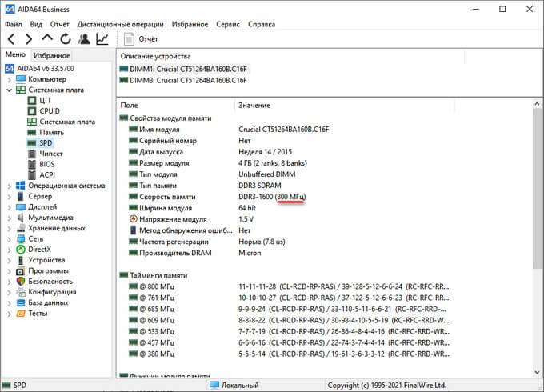Click the Безопасность shield icon
This screenshot has height=392, width=544.
coord(21,282)
